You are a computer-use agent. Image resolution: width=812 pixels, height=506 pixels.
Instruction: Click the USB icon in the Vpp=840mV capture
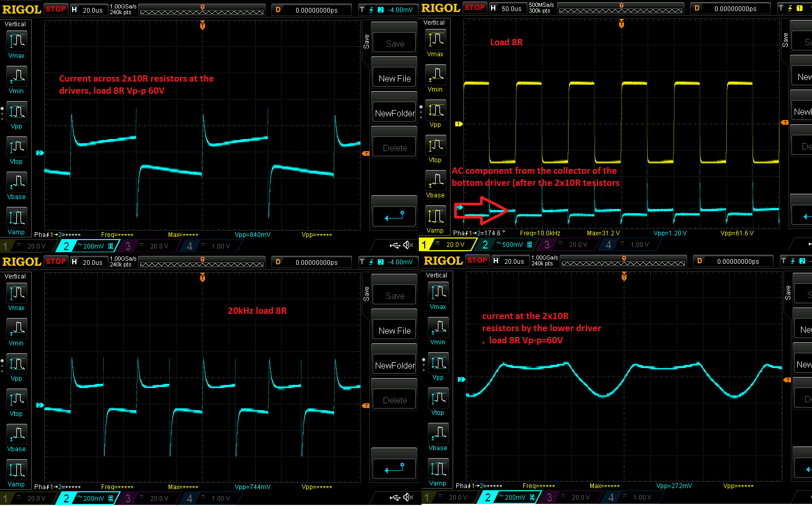click(395, 245)
